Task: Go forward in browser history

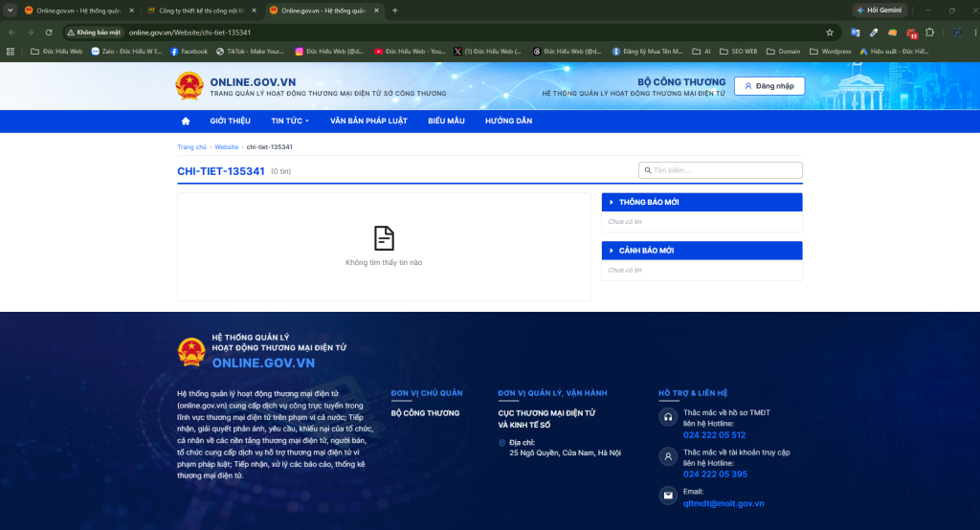Action: point(30,33)
